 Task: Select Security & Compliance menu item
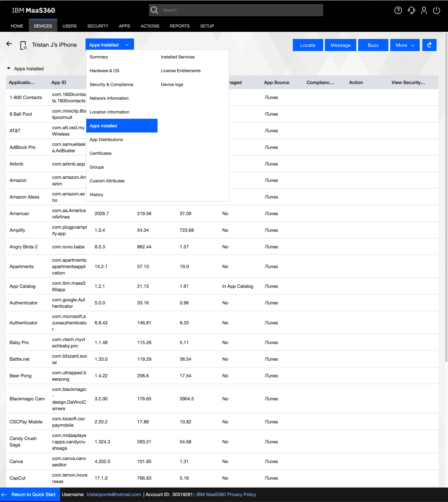122,84
